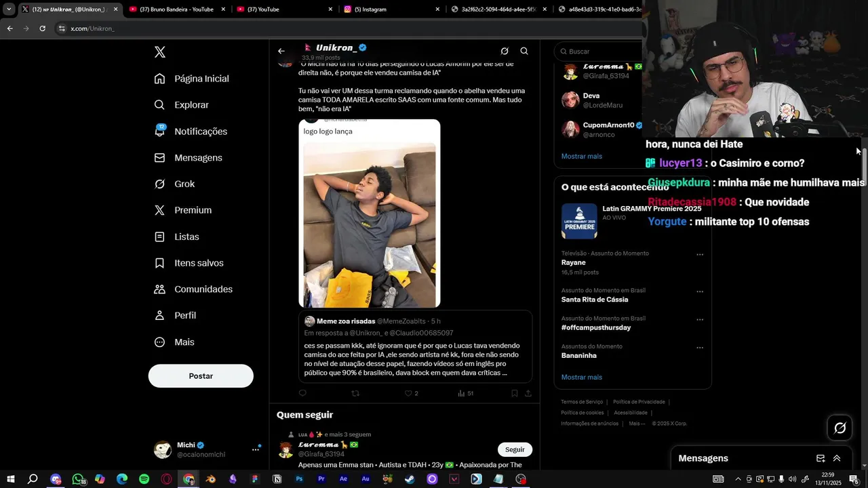This screenshot has height=488, width=868.
Task: Click the Grok icon in profile header
Action: click(x=505, y=51)
